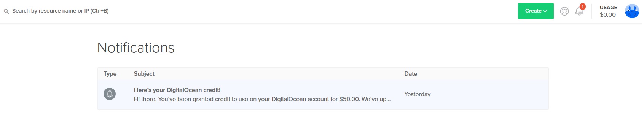Click the green Create button label
Image resolution: width=644 pixels, height=138 pixels.
click(533, 11)
